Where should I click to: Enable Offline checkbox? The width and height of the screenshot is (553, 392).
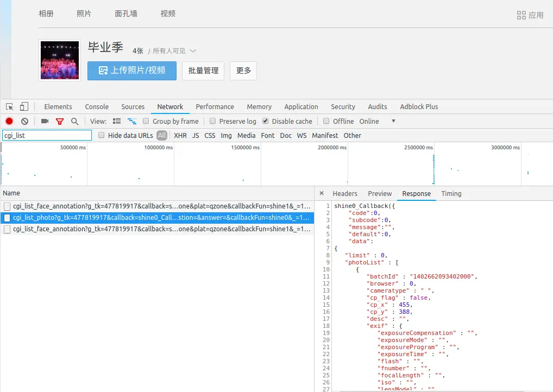[x=326, y=121]
